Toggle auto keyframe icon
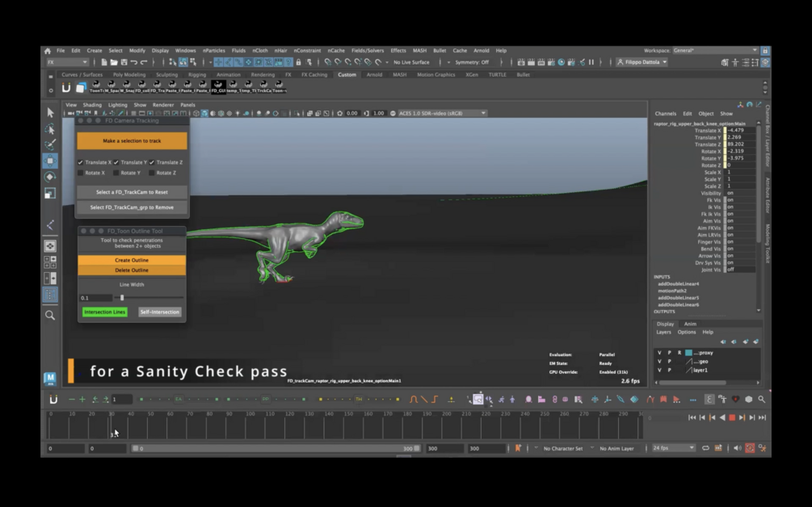 coord(749,448)
